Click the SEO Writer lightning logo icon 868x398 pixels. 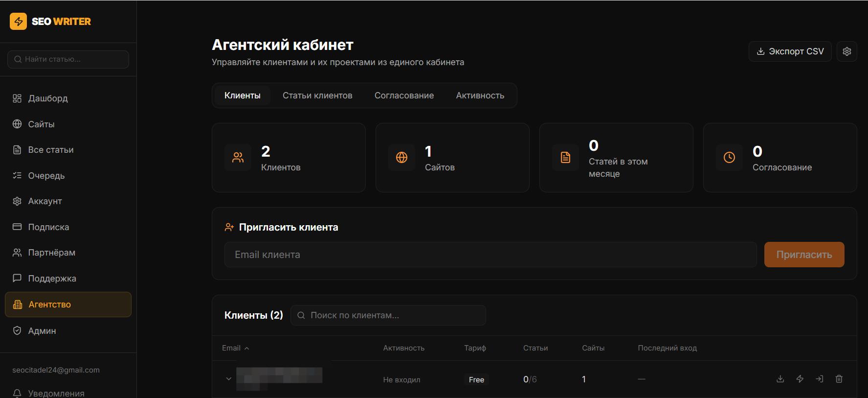[18, 21]
